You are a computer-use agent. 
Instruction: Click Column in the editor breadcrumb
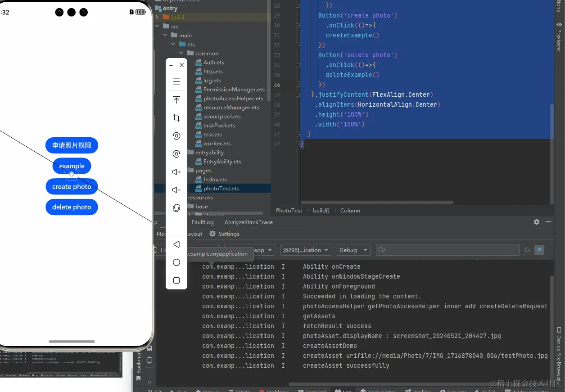point(350,210)
